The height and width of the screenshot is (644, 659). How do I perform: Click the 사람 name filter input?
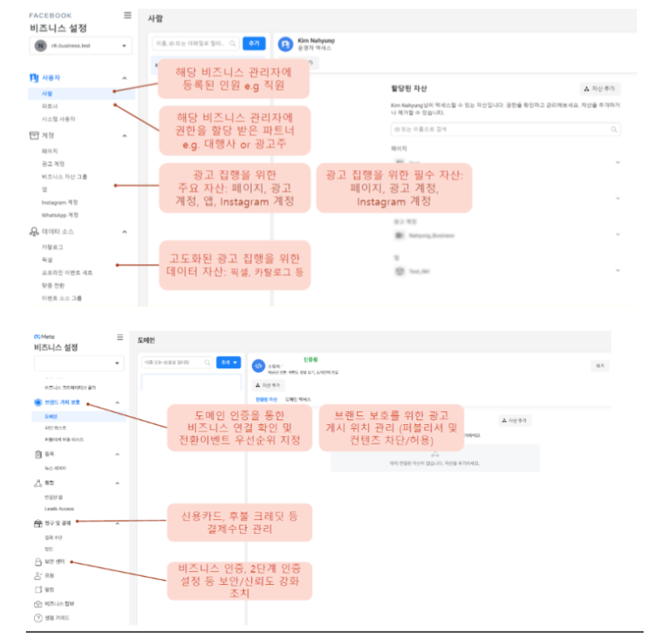tap(196, 43)
